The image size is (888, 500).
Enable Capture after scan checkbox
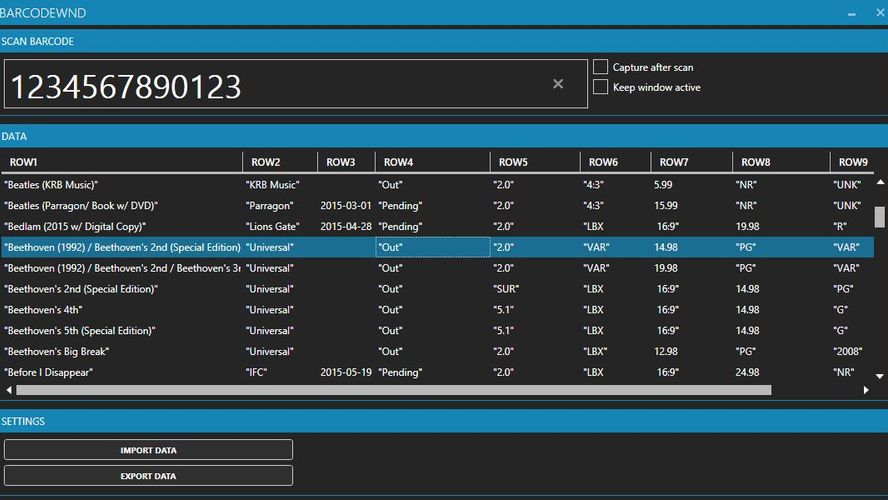coord(601,67)
